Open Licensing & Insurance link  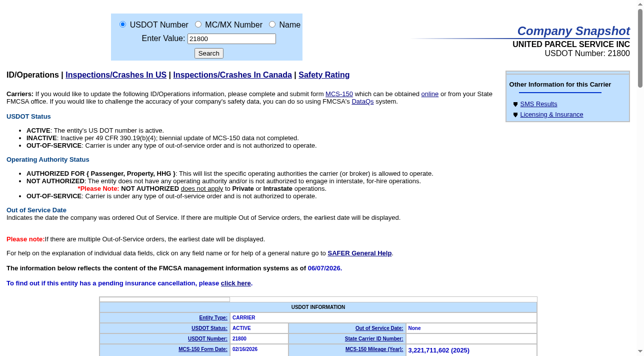[x=551, y=114]
